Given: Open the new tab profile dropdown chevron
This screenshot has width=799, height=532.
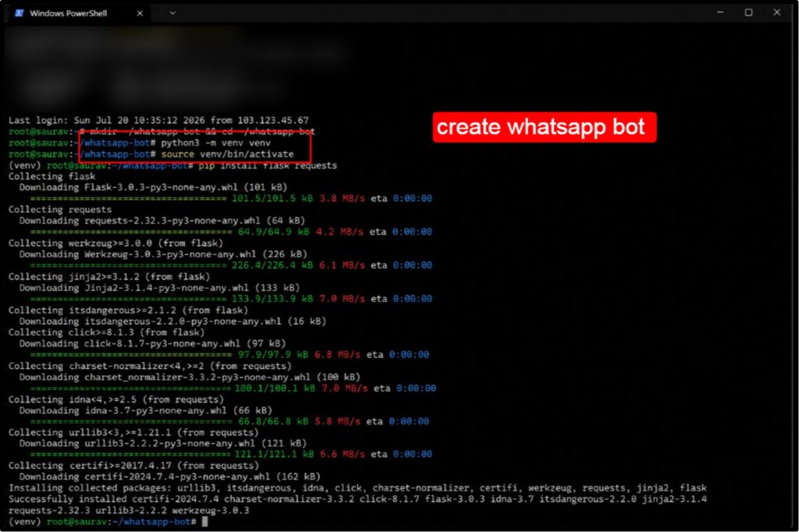Looking at the screenshot, I should (172, 12).
